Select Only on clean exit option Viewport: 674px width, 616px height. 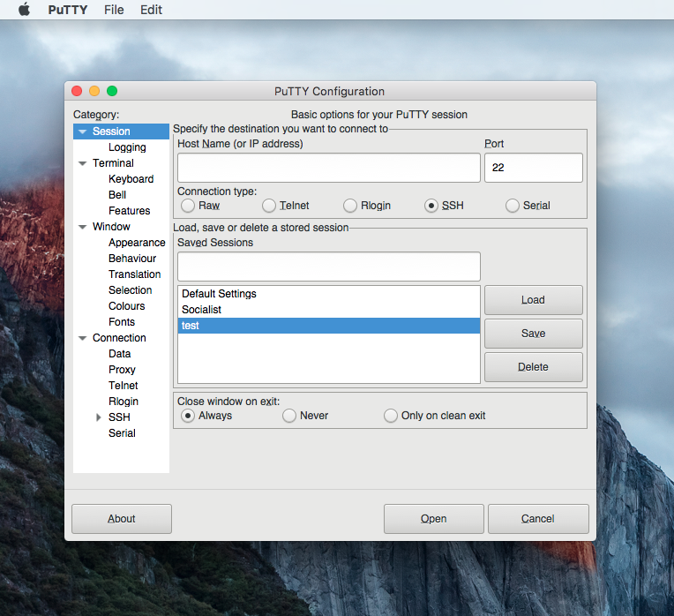click(391, 416)
